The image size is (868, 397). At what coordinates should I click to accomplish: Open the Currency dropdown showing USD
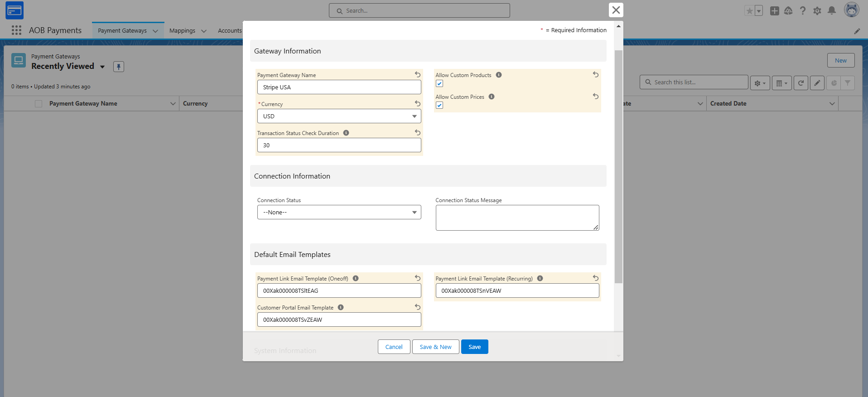[x=339, y=116]
